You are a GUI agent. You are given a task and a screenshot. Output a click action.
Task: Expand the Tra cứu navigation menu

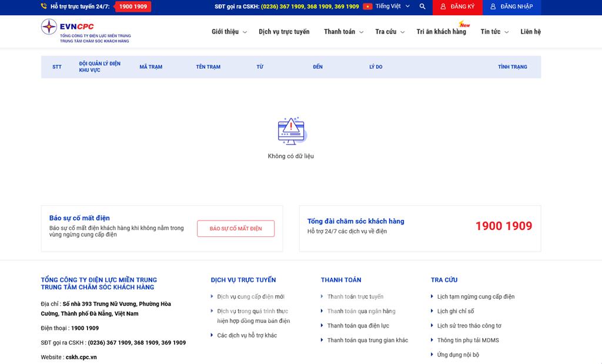(x=390, y=32)
